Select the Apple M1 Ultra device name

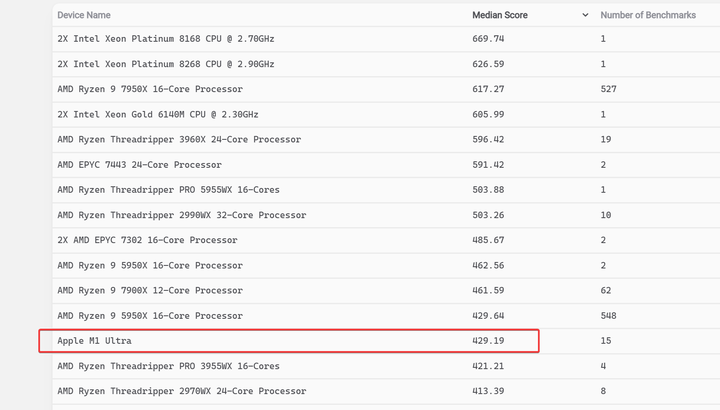(x=95, y=341)
